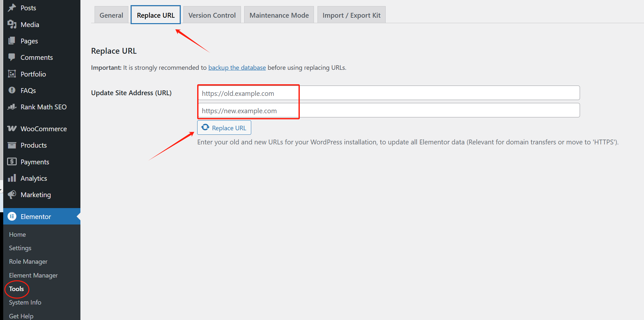The width and height of the screenshot is (644, 320).
Task: Click the Posts pushpin icon
Action: (x=12, y=8)
